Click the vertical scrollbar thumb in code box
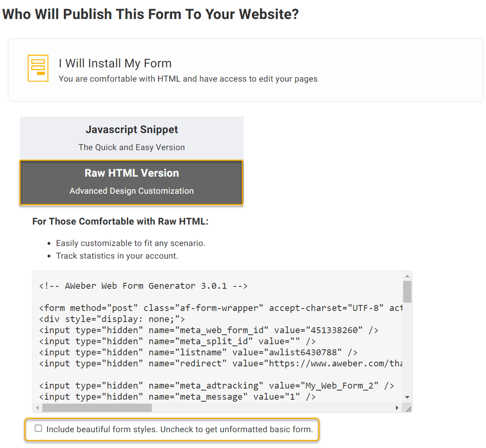486x448 pixels. click(407, 291)
